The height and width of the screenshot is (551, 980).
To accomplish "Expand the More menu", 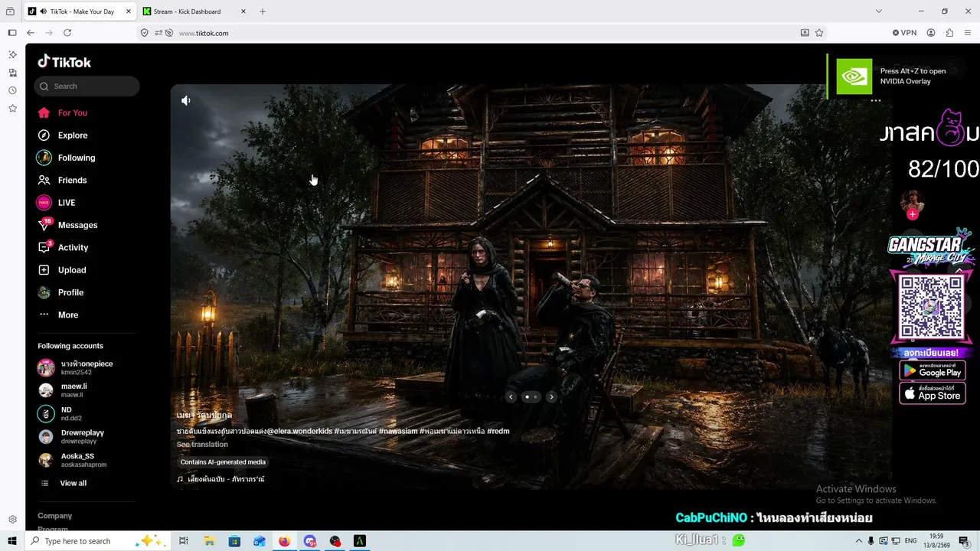I will 58,315.
